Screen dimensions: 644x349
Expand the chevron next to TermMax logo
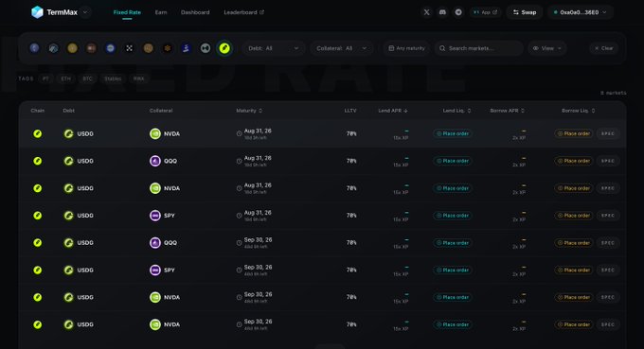pos(85,12)
